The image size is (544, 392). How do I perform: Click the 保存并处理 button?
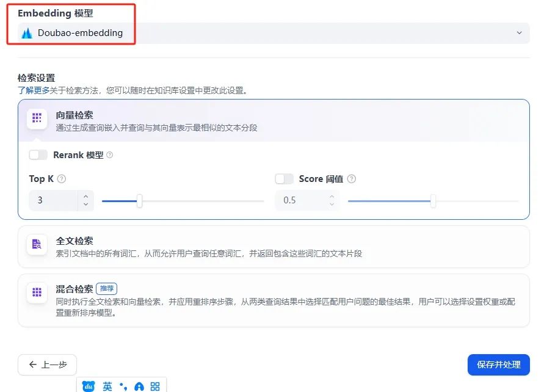tap(498, 365)
